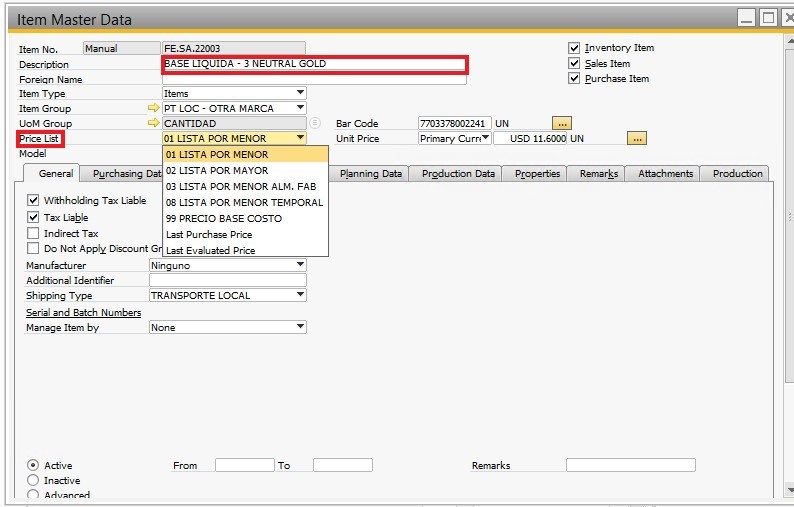Open the Manufacturer dropdown
Screen dimensions: 794x507
pos(300,265)
